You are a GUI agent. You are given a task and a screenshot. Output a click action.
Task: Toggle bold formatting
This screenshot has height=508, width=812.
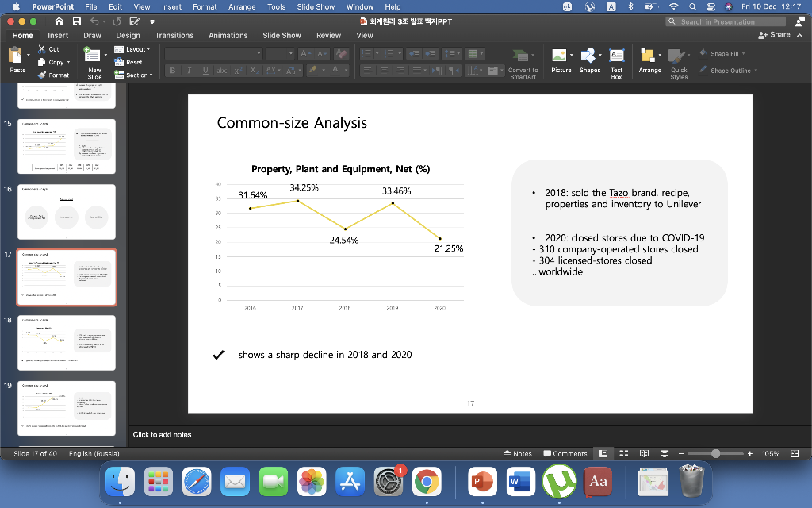[x=171, y=70]
